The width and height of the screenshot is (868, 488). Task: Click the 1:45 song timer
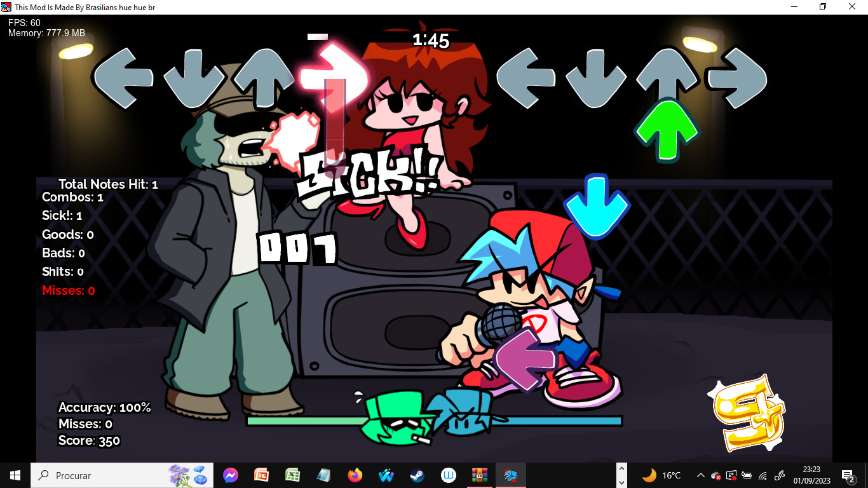[431, 41]
